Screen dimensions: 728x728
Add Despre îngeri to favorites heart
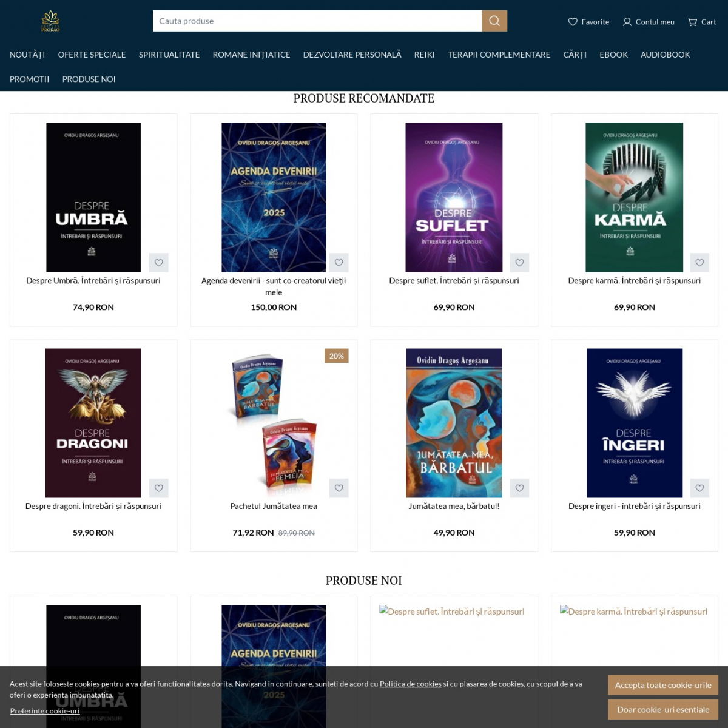point(700,488)
